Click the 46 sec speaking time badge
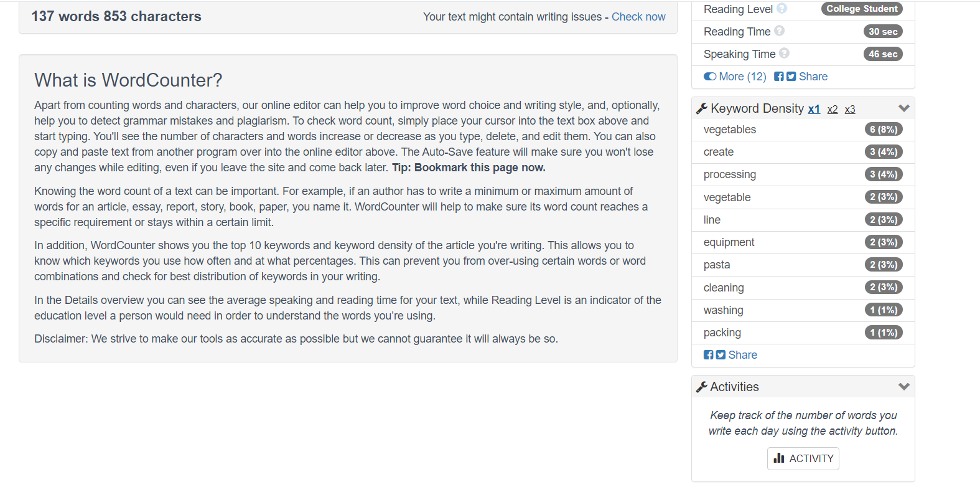This screenshot has width=980, height=497. click(883, 54)
